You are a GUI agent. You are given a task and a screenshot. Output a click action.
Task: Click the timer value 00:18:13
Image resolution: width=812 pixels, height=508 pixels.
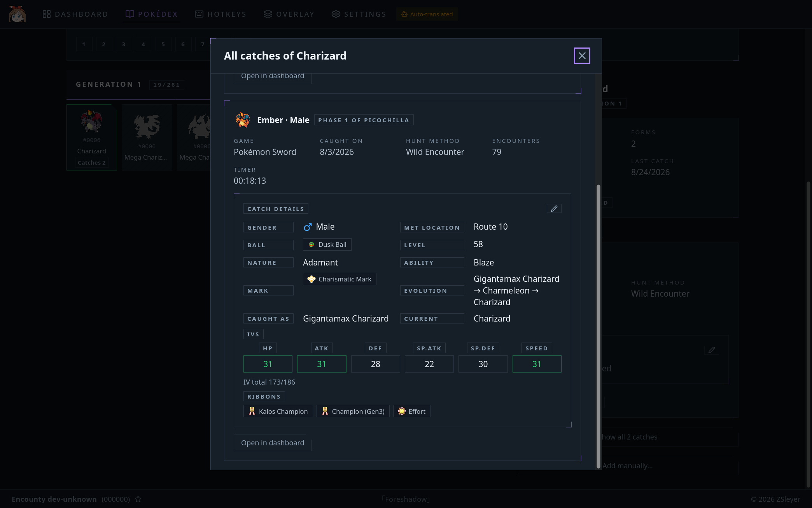[x=250, y=181]
